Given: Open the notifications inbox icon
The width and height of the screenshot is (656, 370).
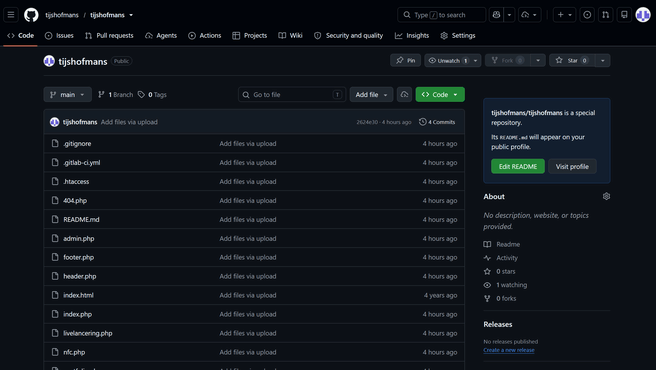Looking at the screenshot, I should click(x=624, y=15).
